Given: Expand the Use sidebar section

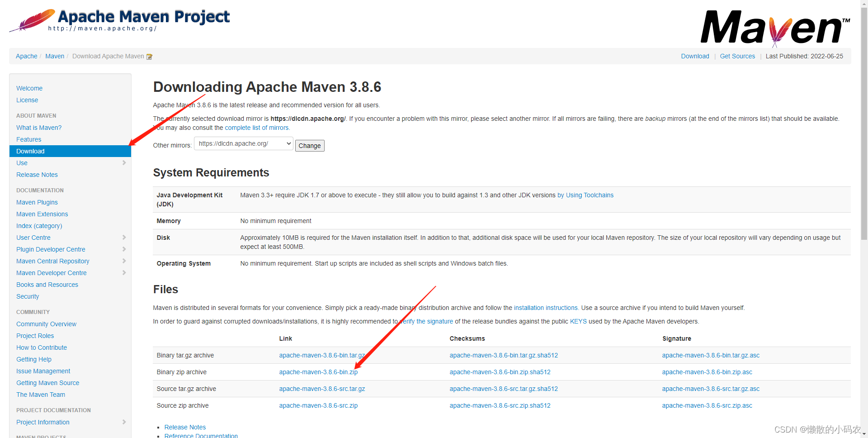Looking at the screenshot, I should (124, 163).
